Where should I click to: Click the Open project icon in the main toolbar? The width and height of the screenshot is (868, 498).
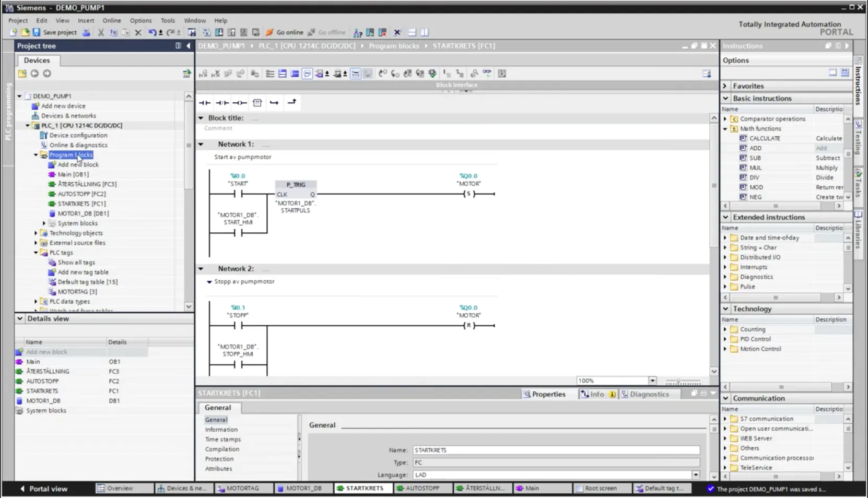[25, 32]
